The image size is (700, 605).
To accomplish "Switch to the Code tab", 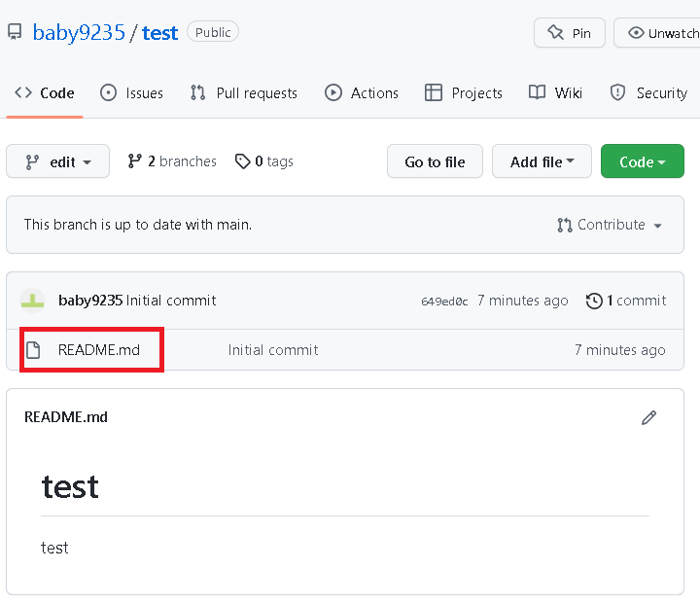I will tap(45, 92).
